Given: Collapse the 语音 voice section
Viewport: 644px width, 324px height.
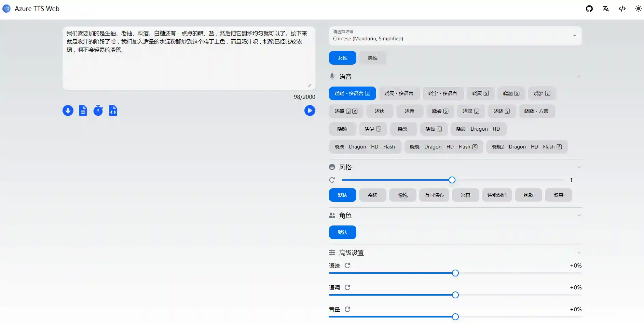Looking at the screenshot, I should tap(579, 76).
